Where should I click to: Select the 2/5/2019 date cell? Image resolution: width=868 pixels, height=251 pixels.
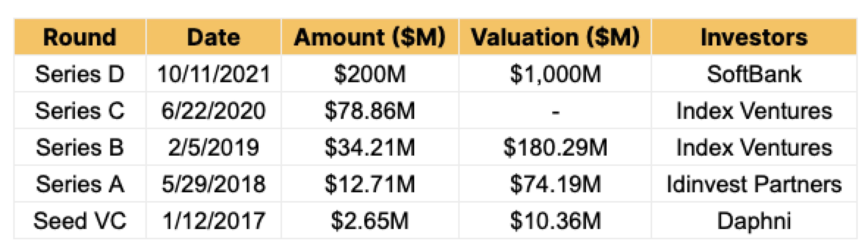(213, 147)
